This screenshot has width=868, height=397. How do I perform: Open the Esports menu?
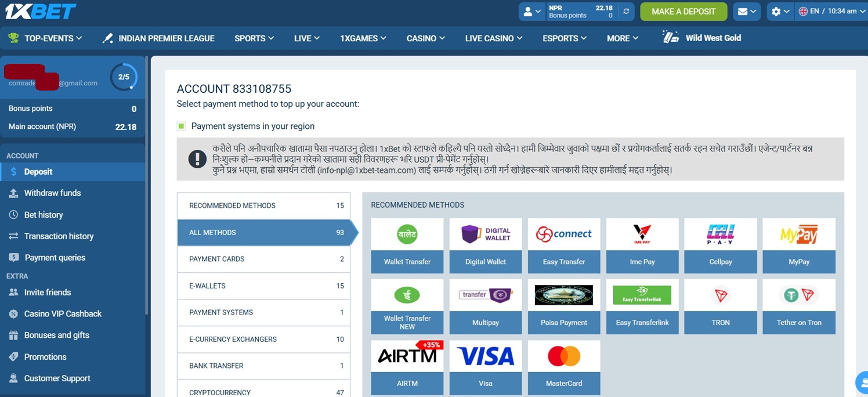(x=565, y=38)
